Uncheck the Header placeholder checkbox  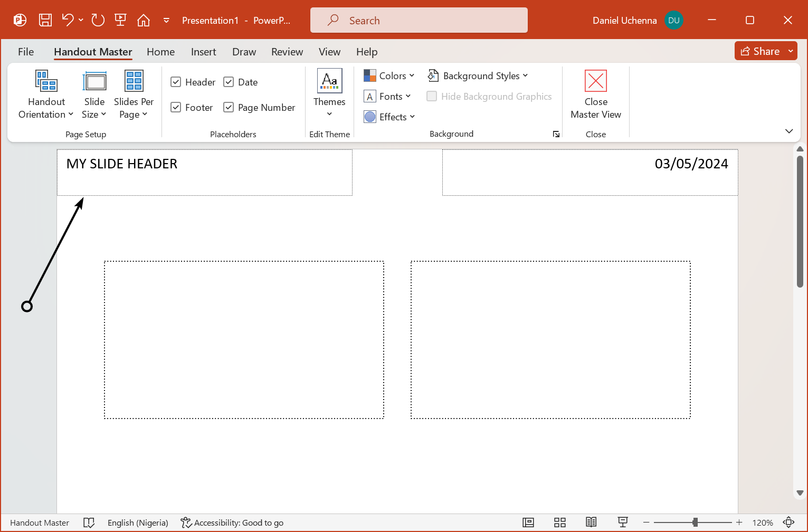176,82
